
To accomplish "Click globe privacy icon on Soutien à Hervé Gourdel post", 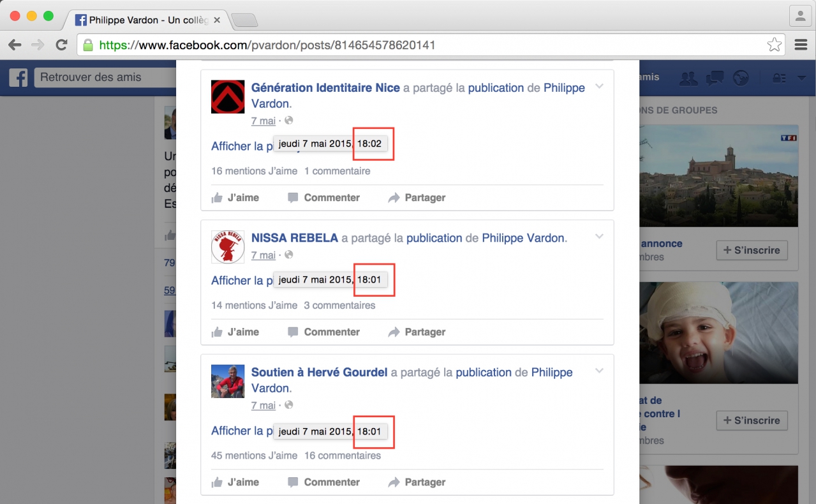I will (x=288, y=405).
